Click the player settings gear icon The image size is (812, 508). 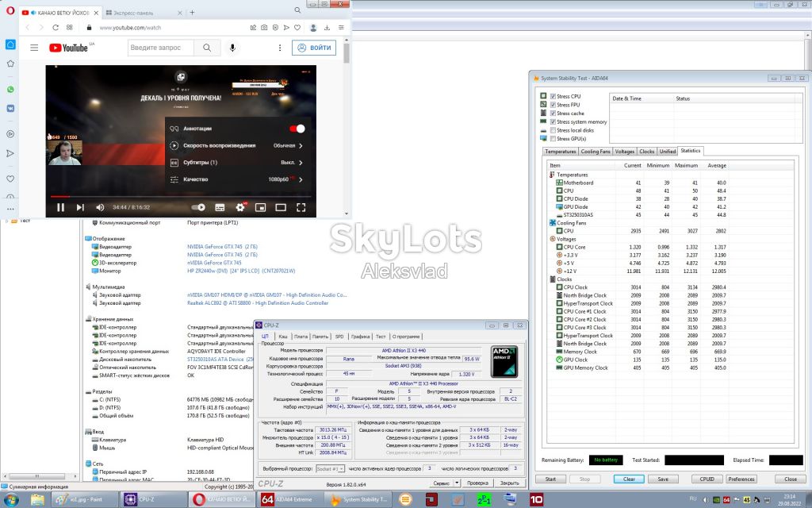240,207
